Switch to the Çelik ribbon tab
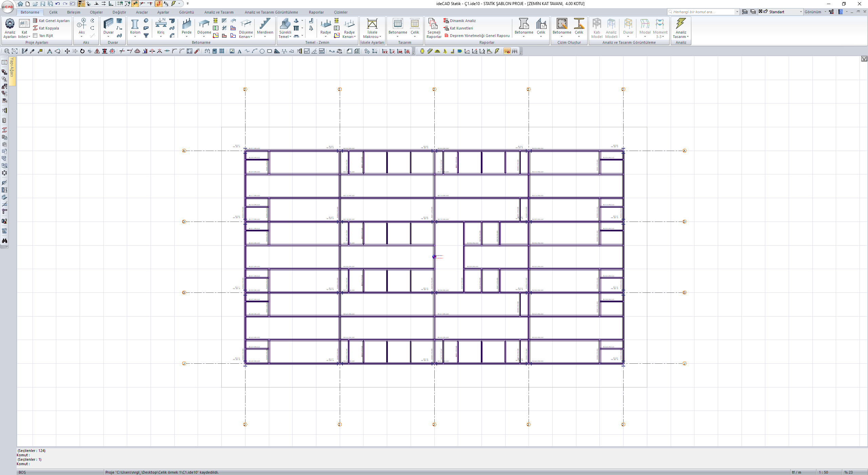Image resolution: width=868 pixels, height=475 pixels. (x=53, y=12)
